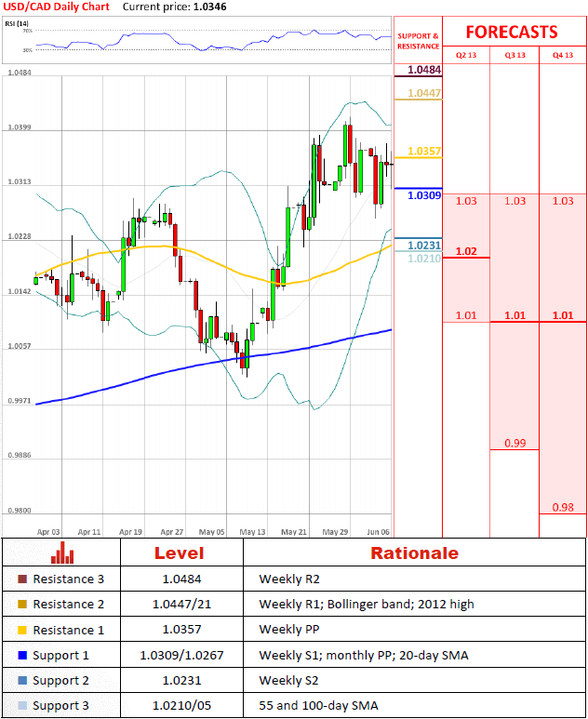Click the 0.99 forecast value in Q3 13
This screenshot has width=588, height=719.
515,444
